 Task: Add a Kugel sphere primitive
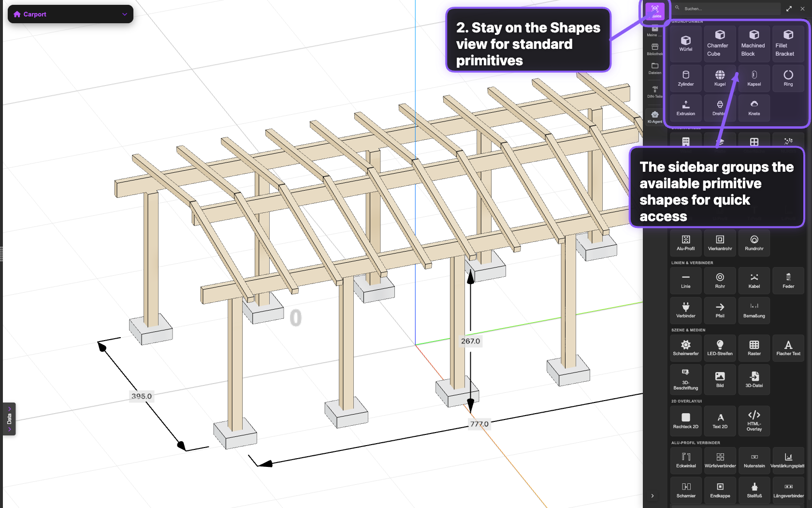(719, 78)
